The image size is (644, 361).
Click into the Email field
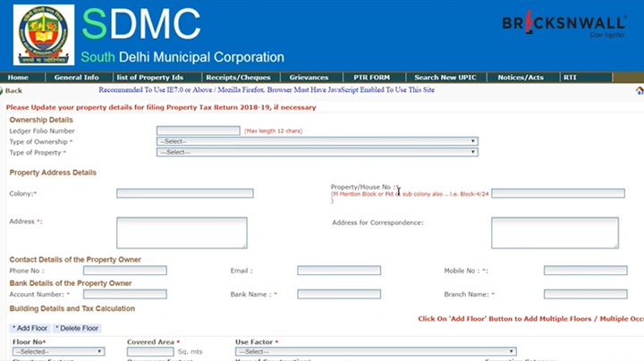point(339,271)
